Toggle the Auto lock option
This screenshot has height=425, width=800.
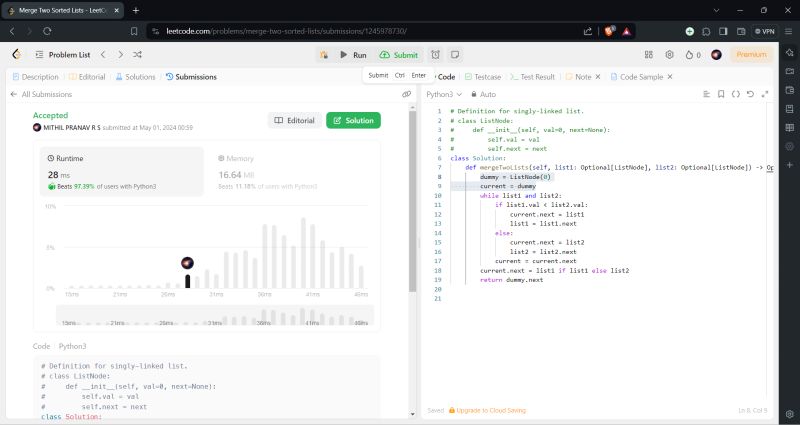pos(483,94)
